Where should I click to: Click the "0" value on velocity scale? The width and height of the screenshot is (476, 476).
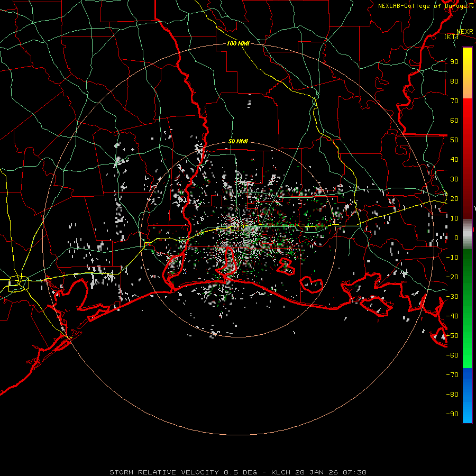click(456, 238)
